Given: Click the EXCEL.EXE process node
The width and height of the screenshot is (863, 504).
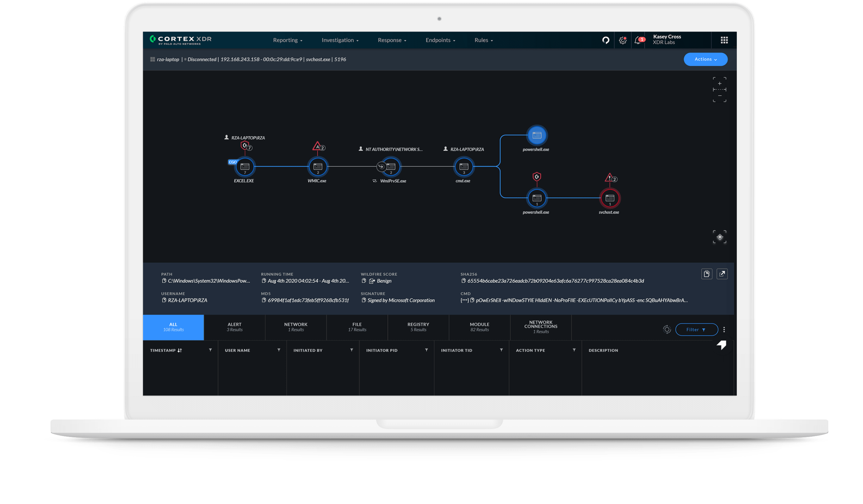Looking at the screenshot, I should (x=245, y=167).
